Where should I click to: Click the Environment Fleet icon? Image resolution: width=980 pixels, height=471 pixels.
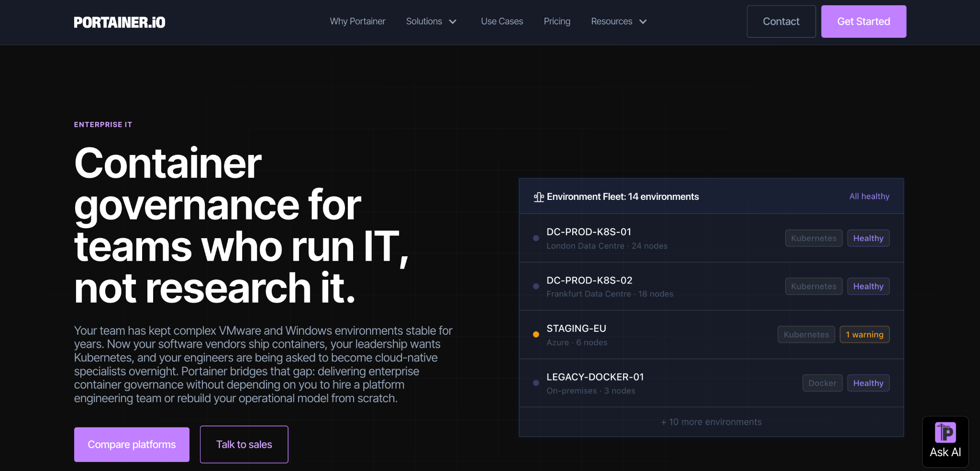click(539, 197)
